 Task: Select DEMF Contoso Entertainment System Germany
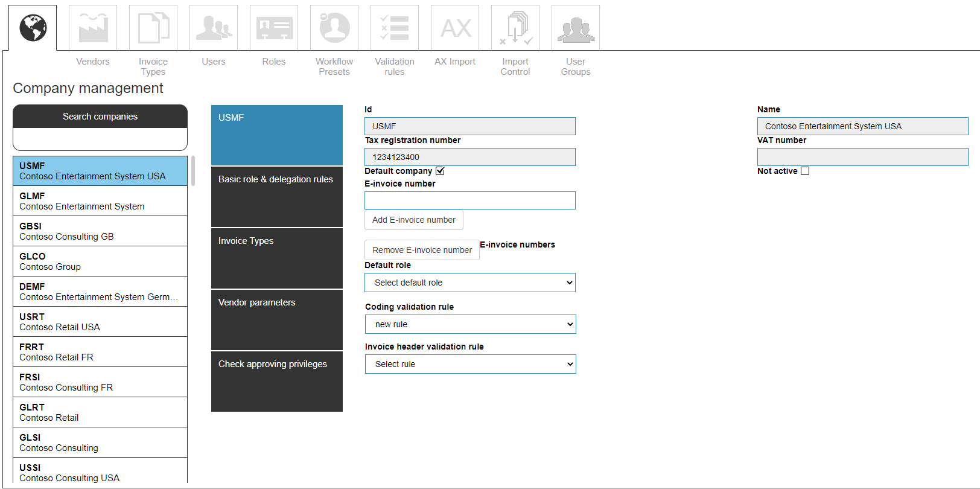click(x=100, y=292)
